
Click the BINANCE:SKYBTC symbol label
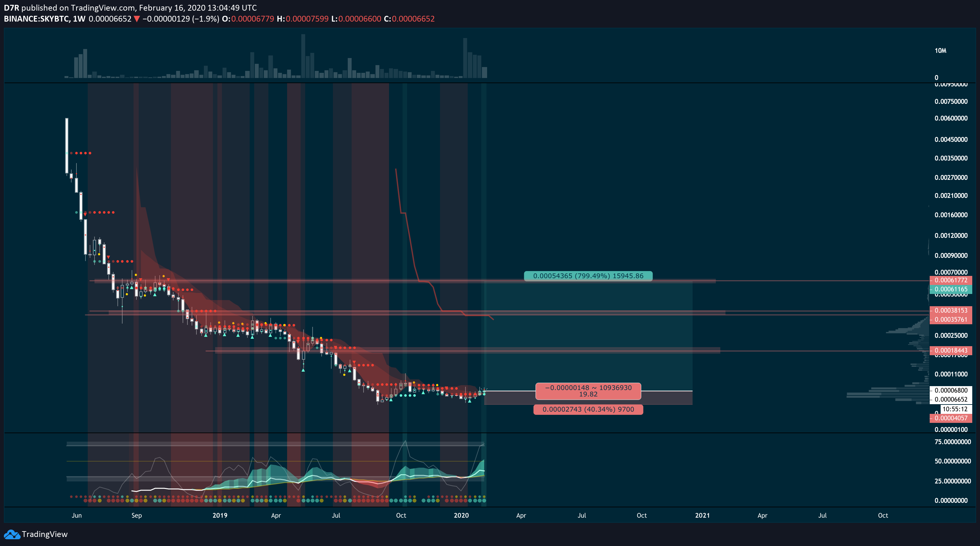[x=36, y=19]
